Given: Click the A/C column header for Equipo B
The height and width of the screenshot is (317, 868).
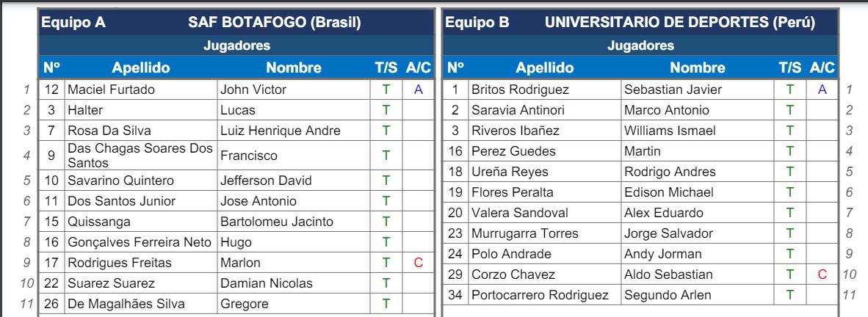Looking at the screenshot, I should (x=822, y=68).
